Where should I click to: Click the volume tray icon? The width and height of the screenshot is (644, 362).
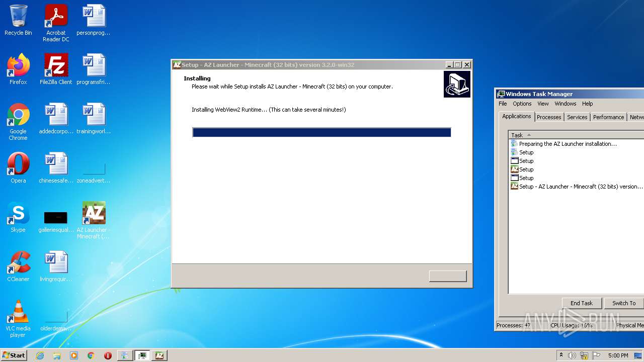pos(572,355)
